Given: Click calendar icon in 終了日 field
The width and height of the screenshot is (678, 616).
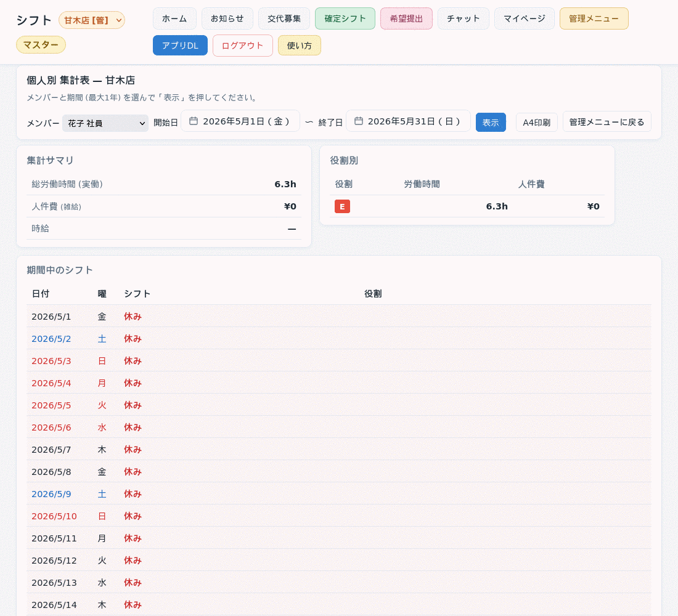Looking at the screenshot, I should (x=359, y=121).
